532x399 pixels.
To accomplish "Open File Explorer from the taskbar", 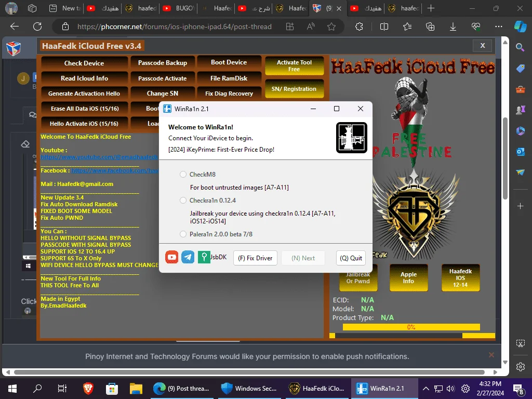I will (x=136, y=389).
